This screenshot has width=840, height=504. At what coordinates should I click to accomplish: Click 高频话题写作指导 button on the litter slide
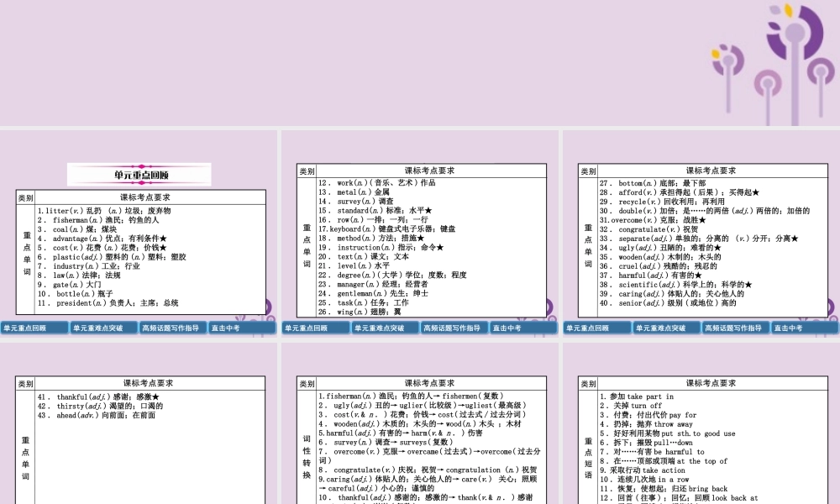173,328
